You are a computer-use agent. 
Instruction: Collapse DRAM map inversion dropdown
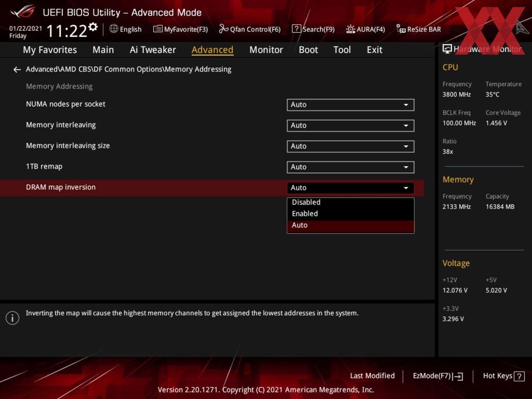tap(350, 188)
